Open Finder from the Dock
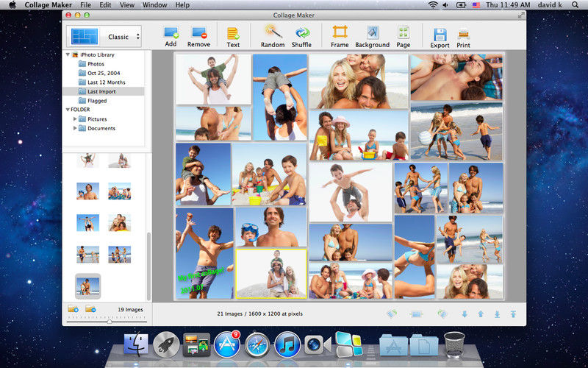Screen dimensions: 588x368 click(x=136, y=344)
